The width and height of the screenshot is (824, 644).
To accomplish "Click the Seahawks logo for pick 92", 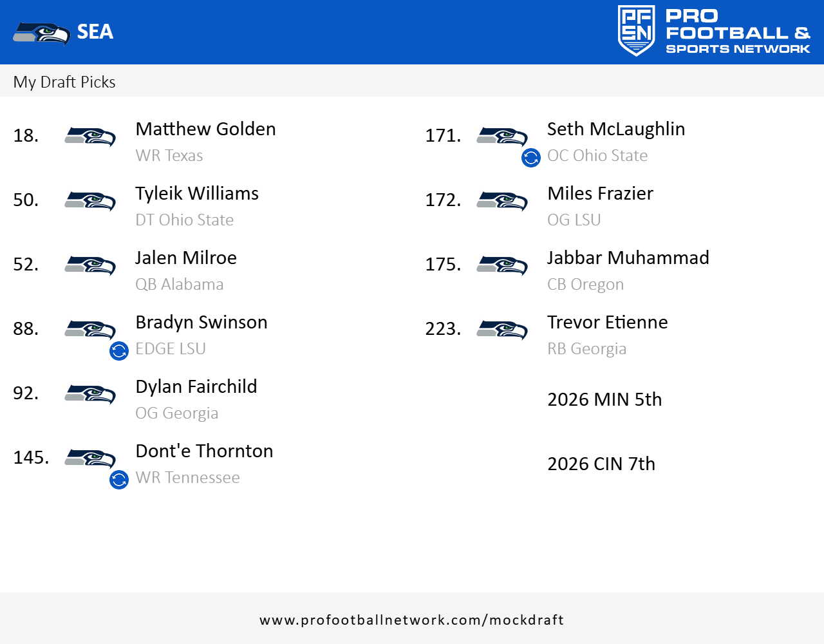I will click(90, 394).
